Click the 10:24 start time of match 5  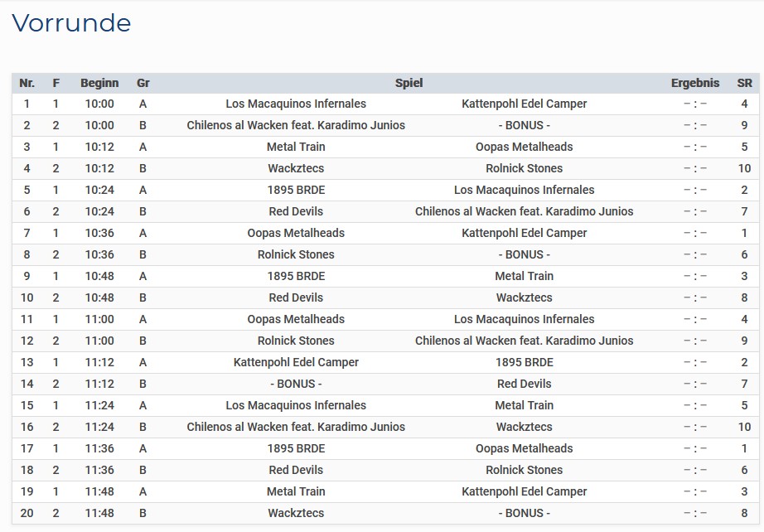point(99,190)
